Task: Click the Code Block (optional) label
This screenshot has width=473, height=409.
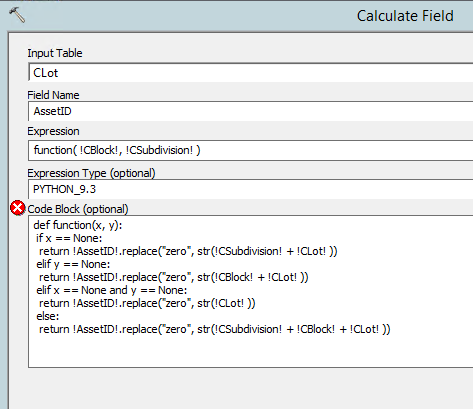Action: click(x=78, y=209)
